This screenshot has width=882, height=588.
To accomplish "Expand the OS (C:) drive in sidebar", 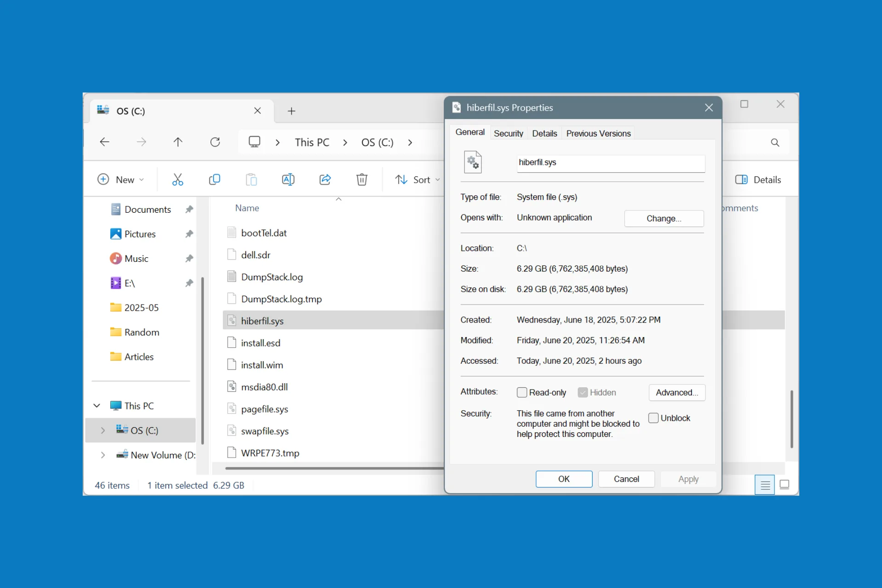I will click(102, 430).
